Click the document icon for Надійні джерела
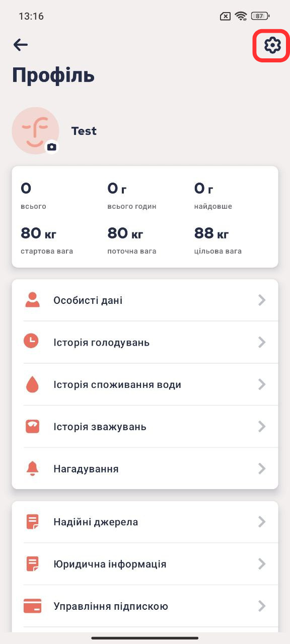 tap(32, 522)
